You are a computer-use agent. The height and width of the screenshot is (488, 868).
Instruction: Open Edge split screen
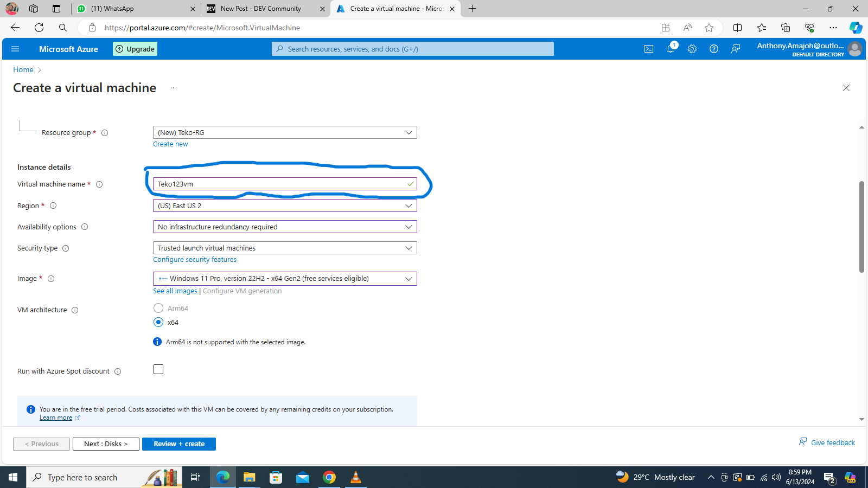(738, 28)
